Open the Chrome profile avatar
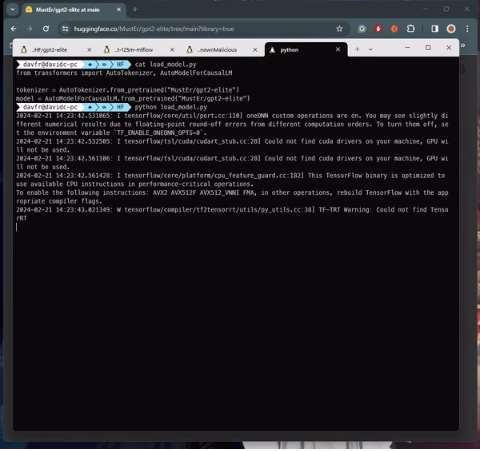The width and height of the screenshot is (480, 451). [451, 29]
